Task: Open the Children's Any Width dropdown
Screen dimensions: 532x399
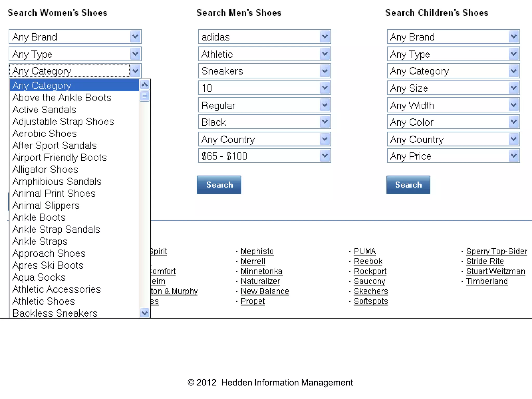Action: 453,105
